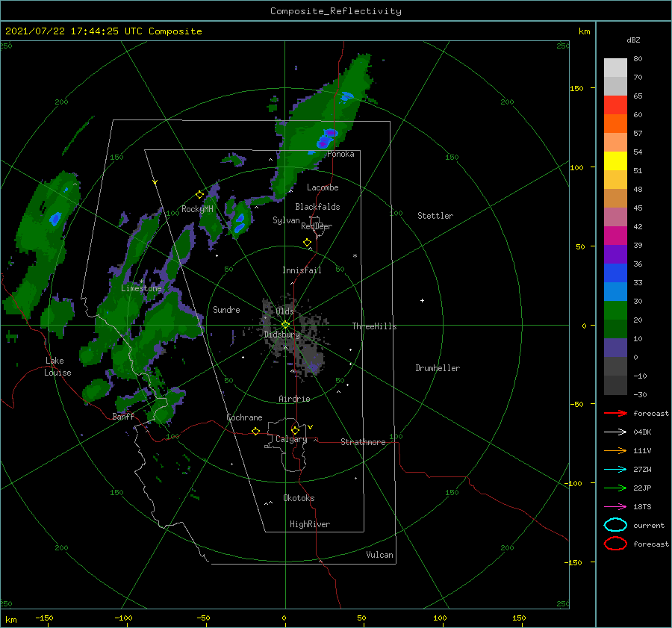Select the Airdrie label
Screen dimensions: 672x628
[294, 399]
